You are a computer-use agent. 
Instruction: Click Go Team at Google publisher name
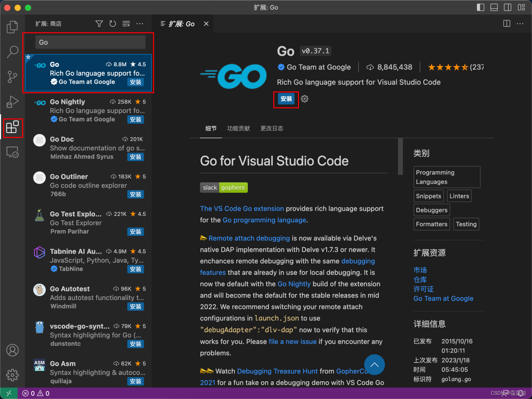pyautogui.click(x=318, y=67)
